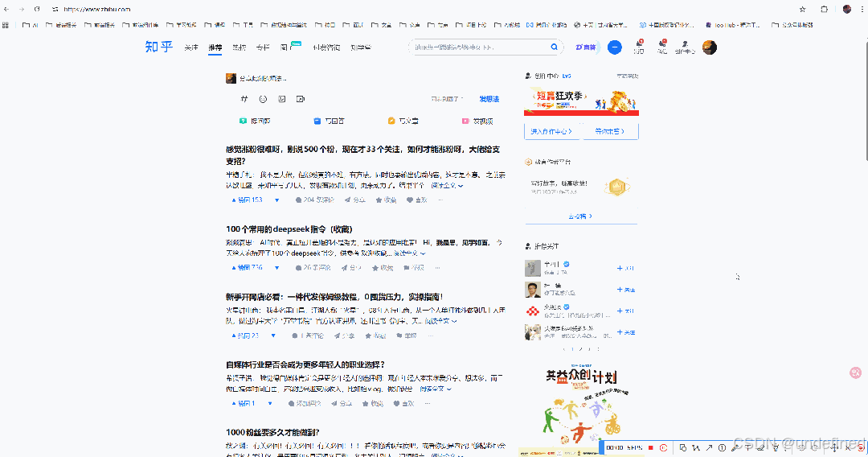Upvote 赞同 153 on 500个粉 post

point(247,200)
